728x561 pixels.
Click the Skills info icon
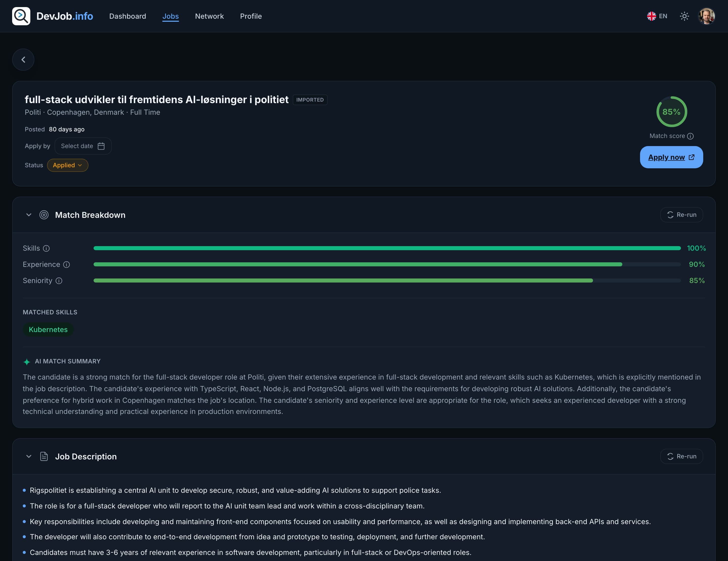pyautogui.click(x=46, y=248)
